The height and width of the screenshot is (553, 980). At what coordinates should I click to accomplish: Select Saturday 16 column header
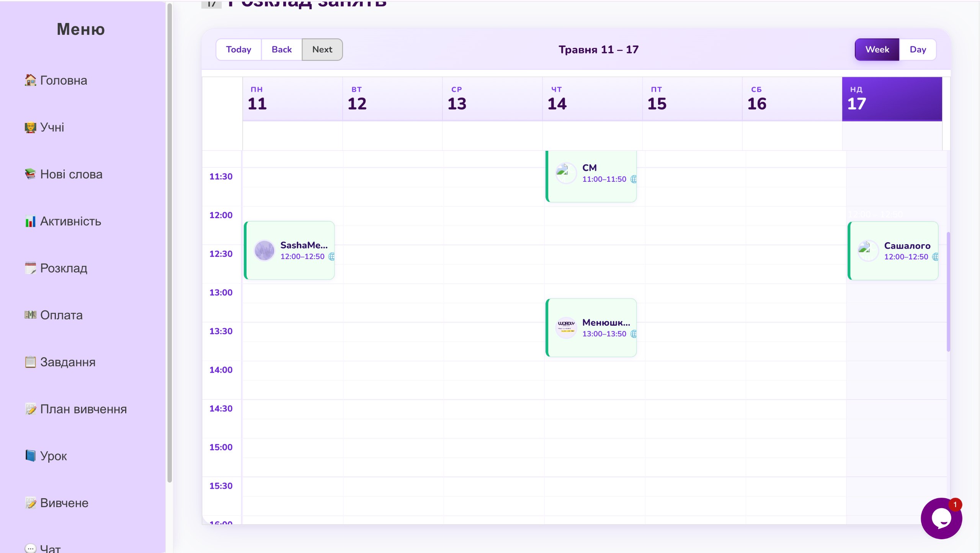point(792,99)
